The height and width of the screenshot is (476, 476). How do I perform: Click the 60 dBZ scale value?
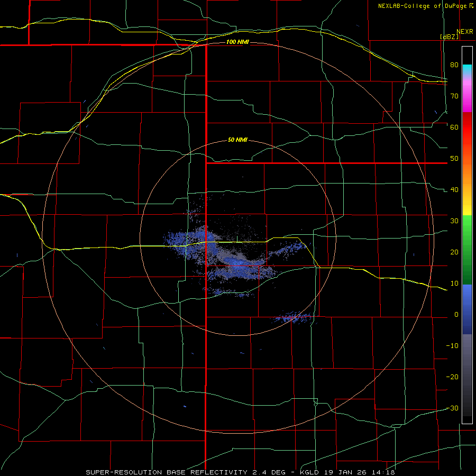[x=454, y=127]
